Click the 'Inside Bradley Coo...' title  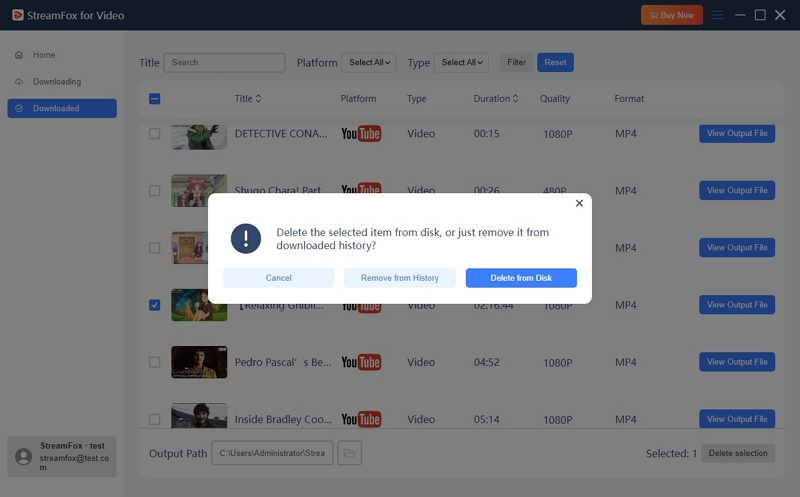click(283, 419)
